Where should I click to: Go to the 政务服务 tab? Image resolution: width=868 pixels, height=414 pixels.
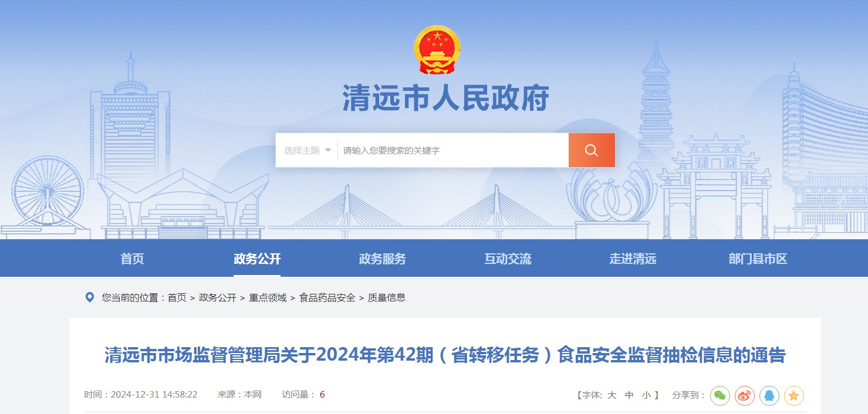(382, 259)
